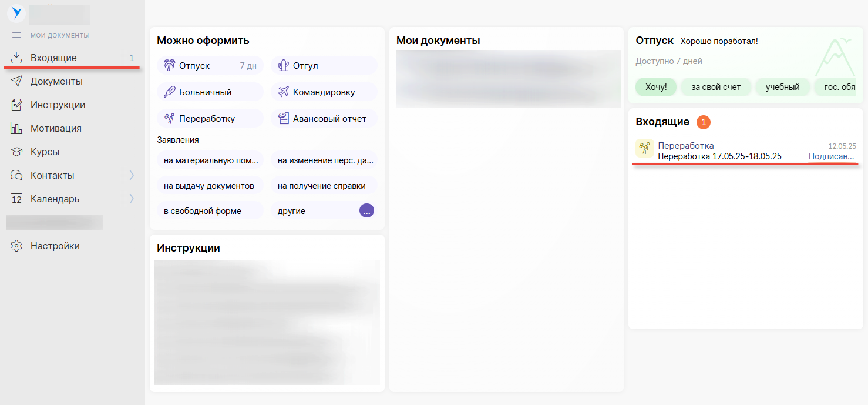
Task: Click the Настройки gear icon
Action: coord(17,246)
